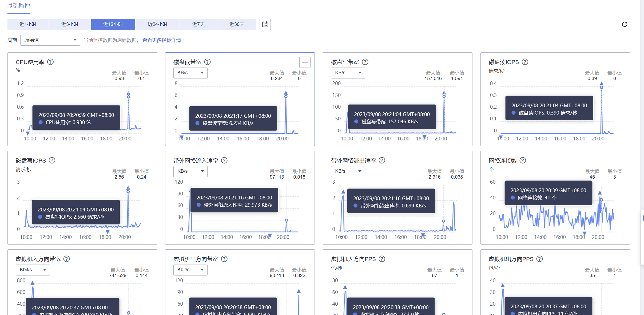
Task: Refresh the monitoring data
Action: 625,24
